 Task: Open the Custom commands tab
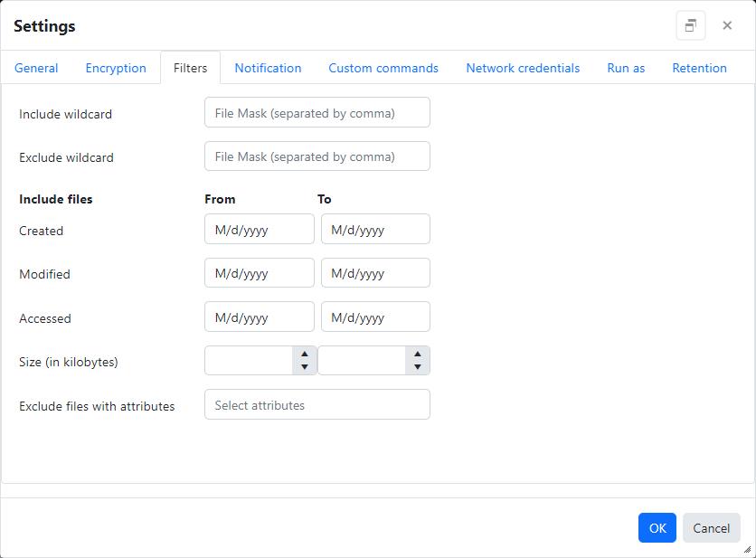point(383,68)
